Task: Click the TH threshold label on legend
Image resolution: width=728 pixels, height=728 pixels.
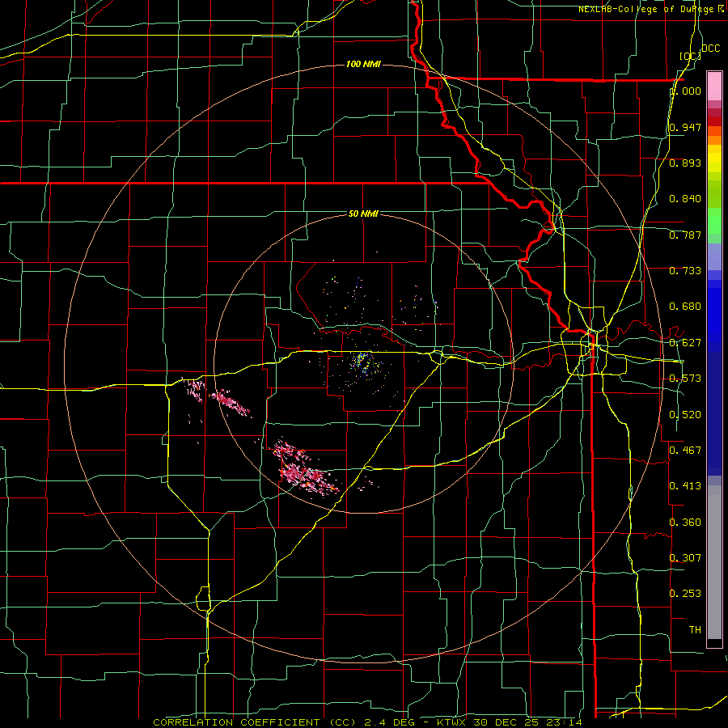Action: [695, 629]
